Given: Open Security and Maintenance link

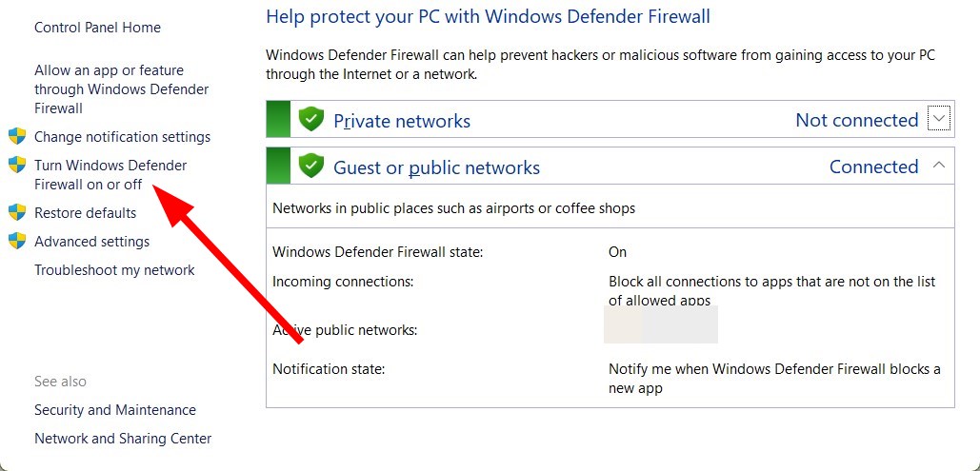Looking at the screenshot, I should click(115, 410).
